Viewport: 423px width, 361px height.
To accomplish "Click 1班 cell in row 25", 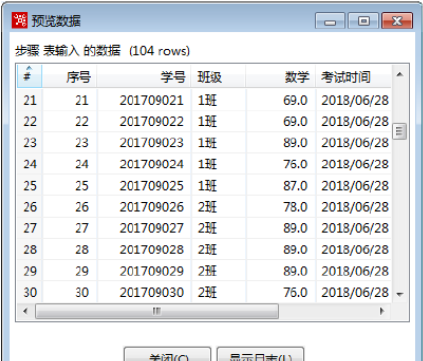I will coord(219,186).
